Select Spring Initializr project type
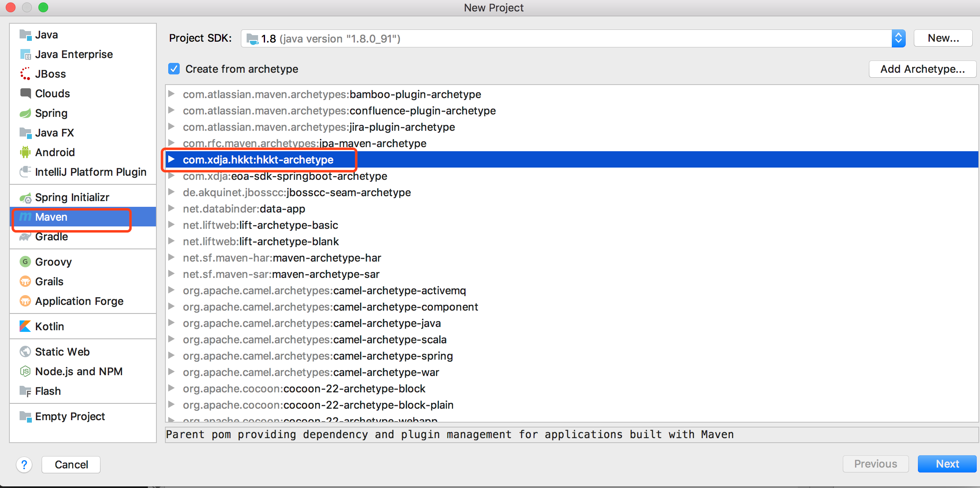This screenshot has width=980, height=488. tap(72, 197)
